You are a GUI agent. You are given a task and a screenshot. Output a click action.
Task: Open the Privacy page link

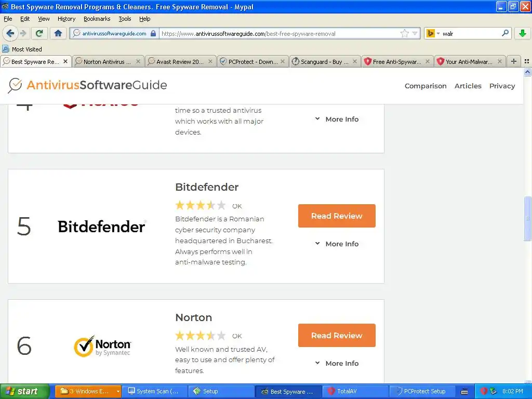click(502, 86)
